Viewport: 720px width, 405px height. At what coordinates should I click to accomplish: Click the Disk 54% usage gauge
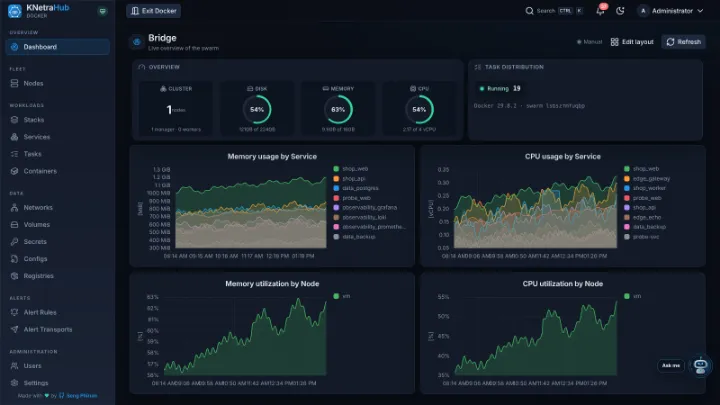257,110
